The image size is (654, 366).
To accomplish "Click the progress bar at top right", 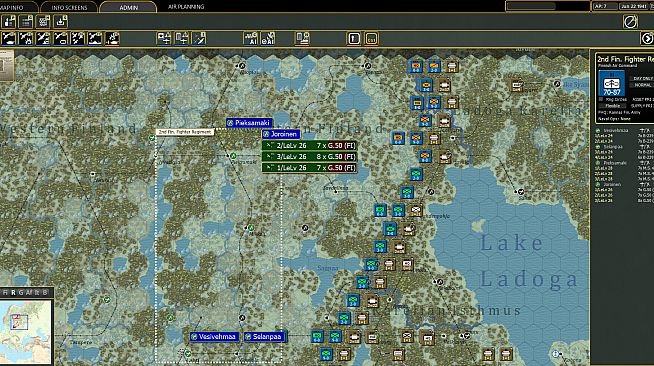I will (x=547, y=6).
